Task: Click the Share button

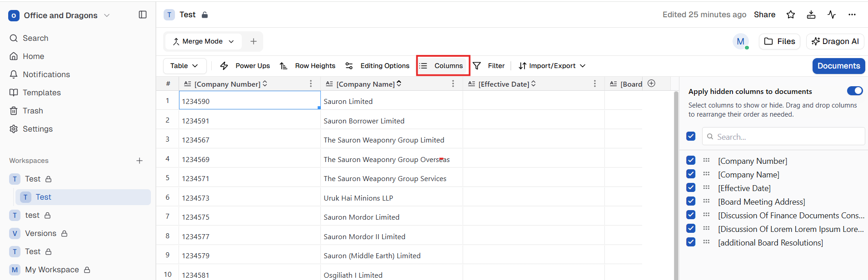Action: [x=764, y=15]
